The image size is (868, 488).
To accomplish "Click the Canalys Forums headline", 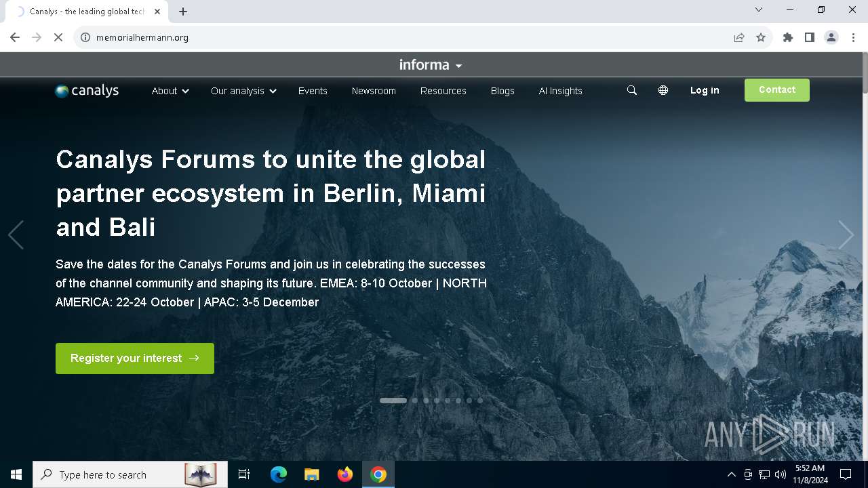I will [x=271, y=193].
